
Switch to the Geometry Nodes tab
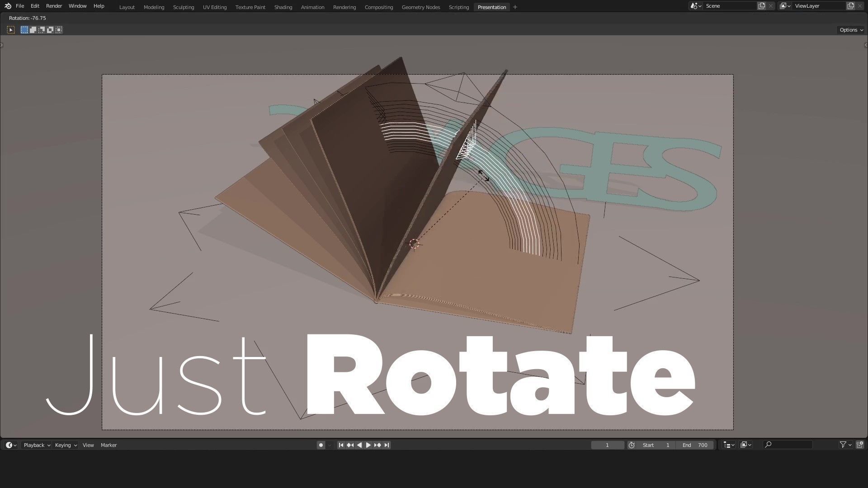pos(420,7)
